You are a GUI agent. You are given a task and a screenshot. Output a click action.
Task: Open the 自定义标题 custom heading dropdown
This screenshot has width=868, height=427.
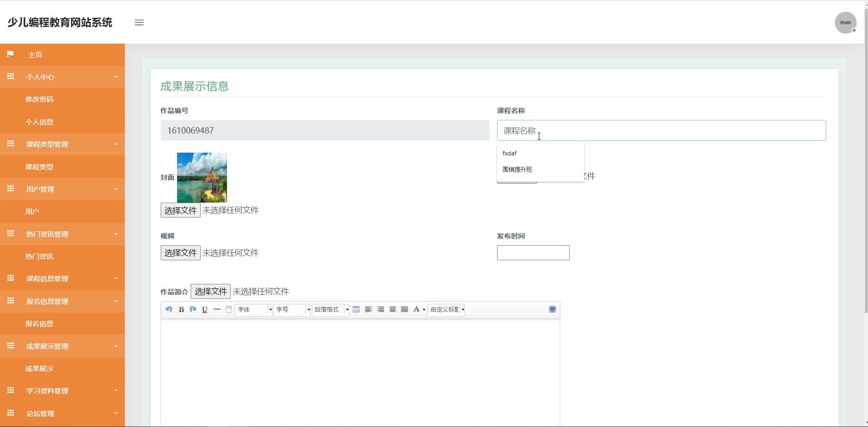[446, 309]
